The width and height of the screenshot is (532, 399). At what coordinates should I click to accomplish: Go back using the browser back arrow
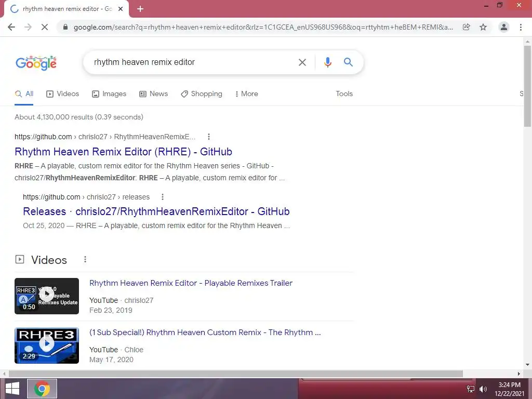11,27
